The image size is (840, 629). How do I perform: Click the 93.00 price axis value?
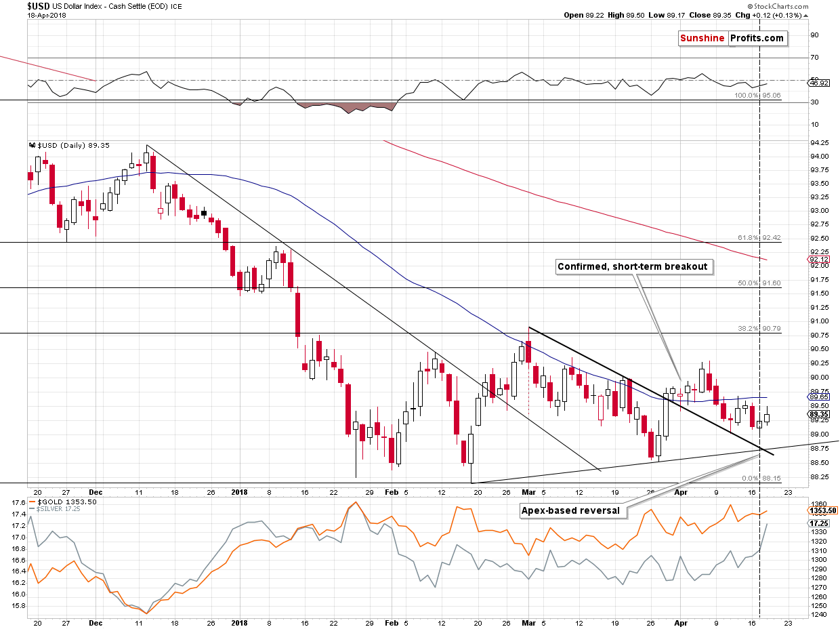[818, 211]
